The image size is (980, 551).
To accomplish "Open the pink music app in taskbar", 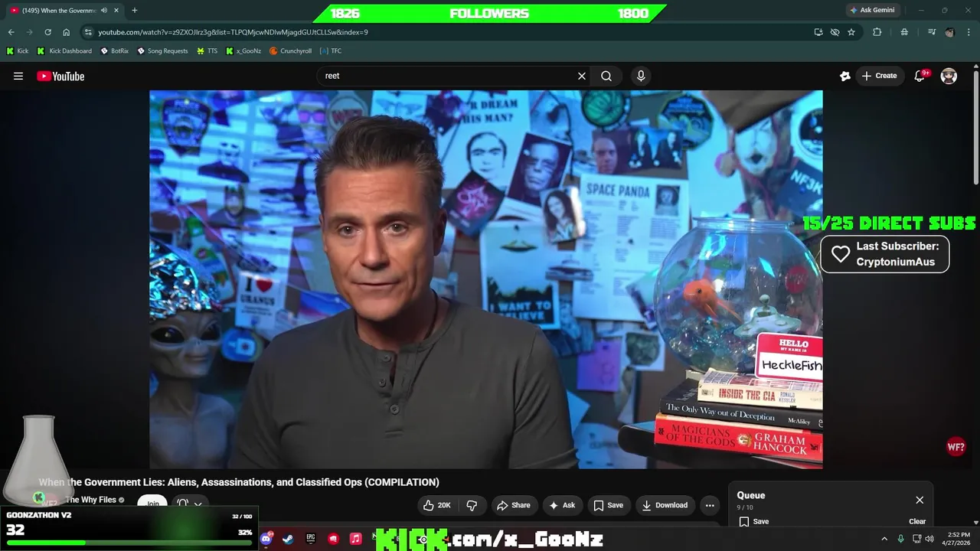I will [x=355, y=539].
